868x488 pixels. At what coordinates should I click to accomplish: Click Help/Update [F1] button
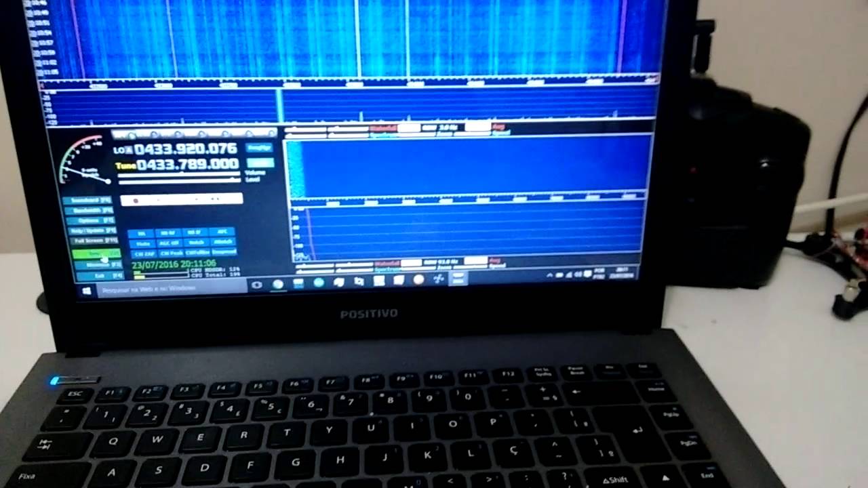tap(94, 230)
